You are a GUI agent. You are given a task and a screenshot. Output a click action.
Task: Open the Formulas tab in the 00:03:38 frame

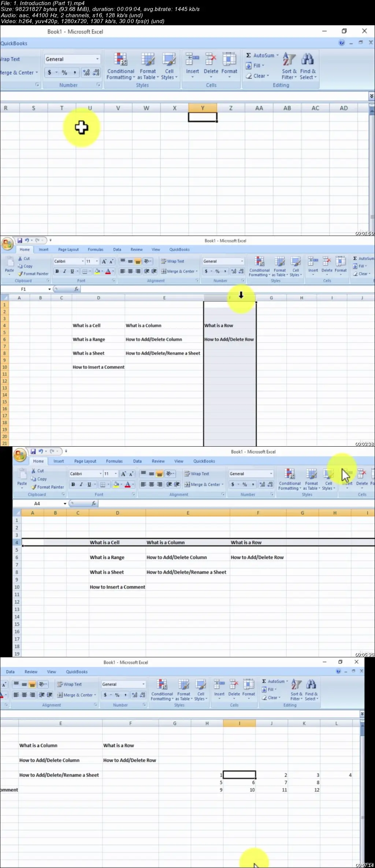click(x=96, y=250)
